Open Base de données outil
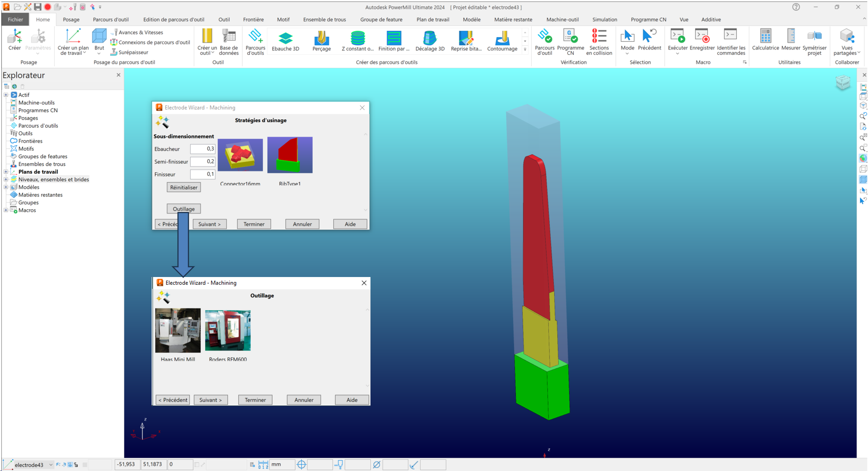 click(229, 42)
